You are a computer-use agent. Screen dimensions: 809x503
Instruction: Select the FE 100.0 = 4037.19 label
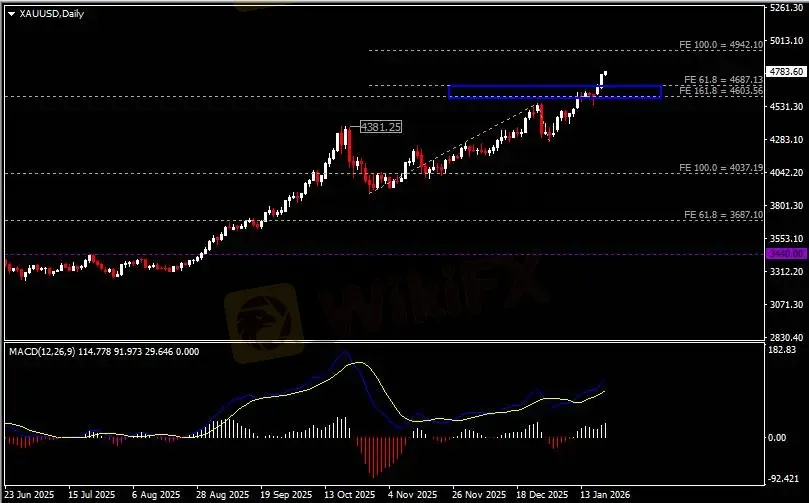pyautogui.click(x=721, y=168)
